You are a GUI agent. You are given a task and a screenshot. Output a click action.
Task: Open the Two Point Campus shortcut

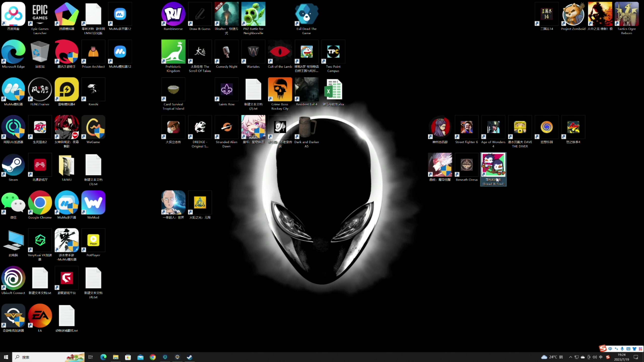333,56
